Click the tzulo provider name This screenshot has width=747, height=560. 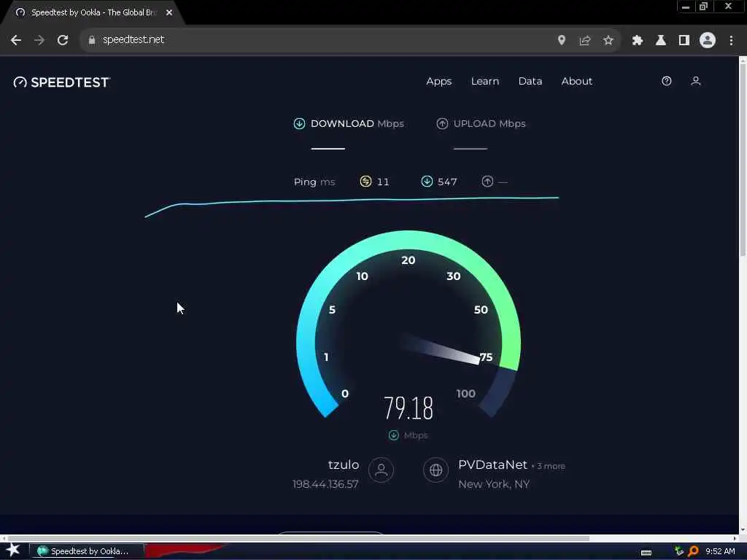point(344,464)
